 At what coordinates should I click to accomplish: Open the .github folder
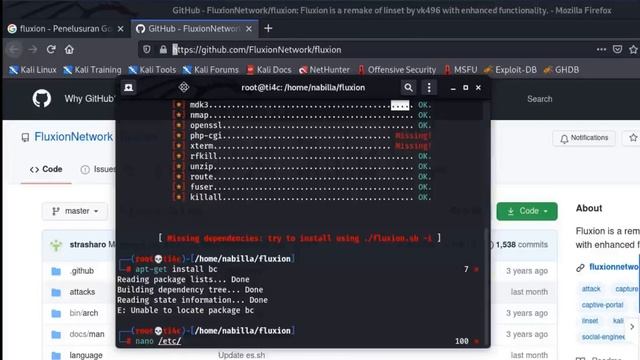pos(82,271)
